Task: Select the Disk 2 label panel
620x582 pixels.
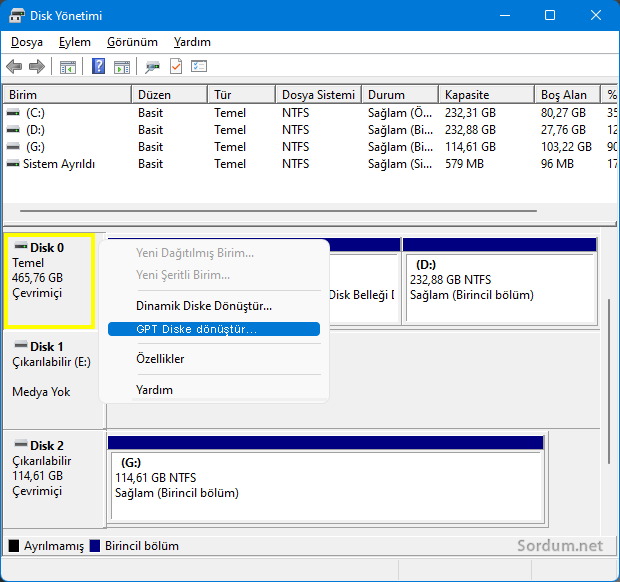Action: tap(54, 479)
